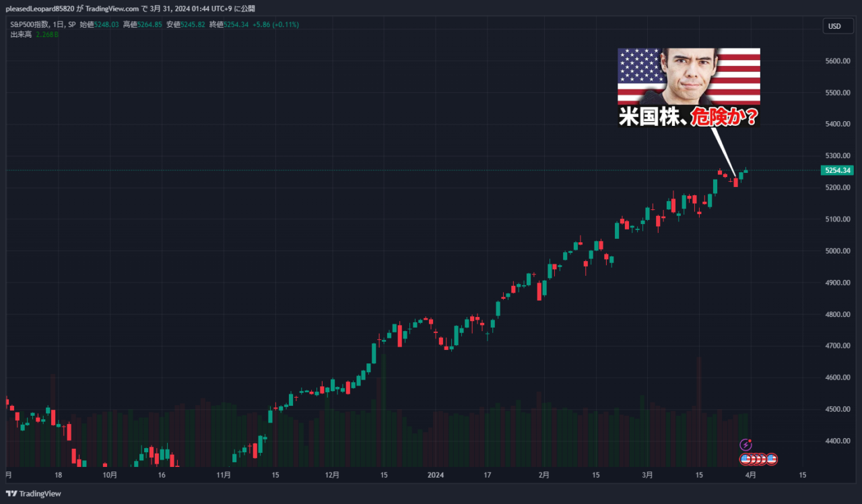862x504 pixels.
Task: Select the USD currency button
Action: click(x=837, y=26)
